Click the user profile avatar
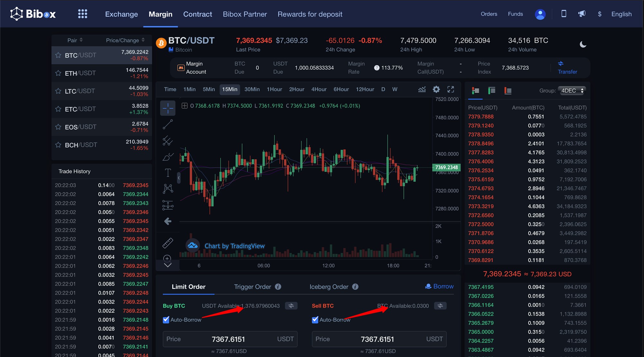644x357 pixels. pyautogui.click(x=540, y=14)
